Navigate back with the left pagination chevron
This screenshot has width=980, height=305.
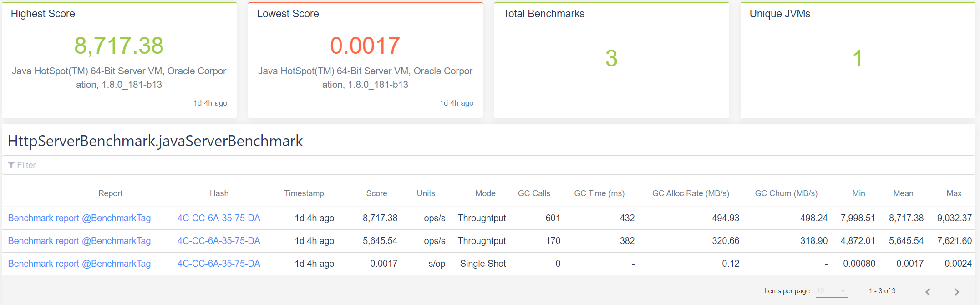click(x=929, y=291)
